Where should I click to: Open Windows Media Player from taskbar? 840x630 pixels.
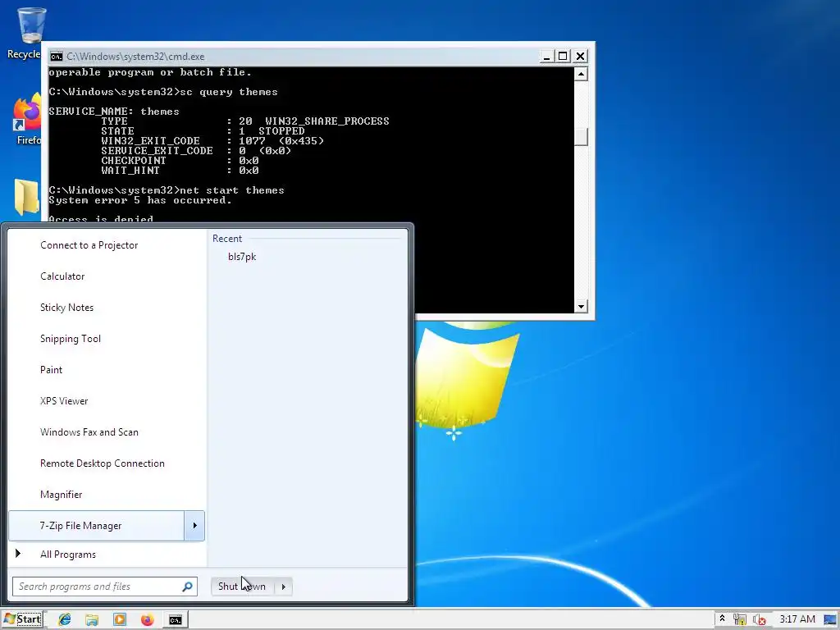[x=120, y=620]
